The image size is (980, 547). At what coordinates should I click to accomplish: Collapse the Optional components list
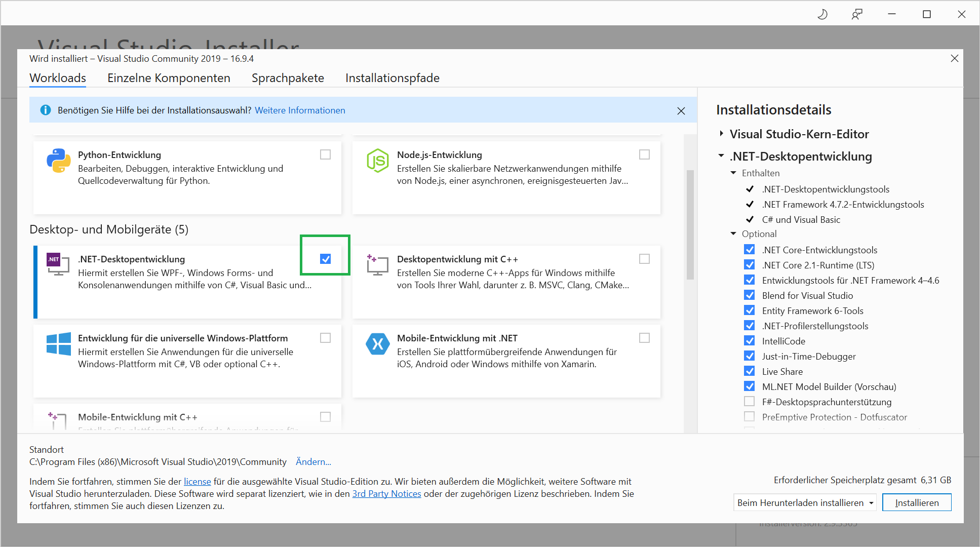(733, 233)
